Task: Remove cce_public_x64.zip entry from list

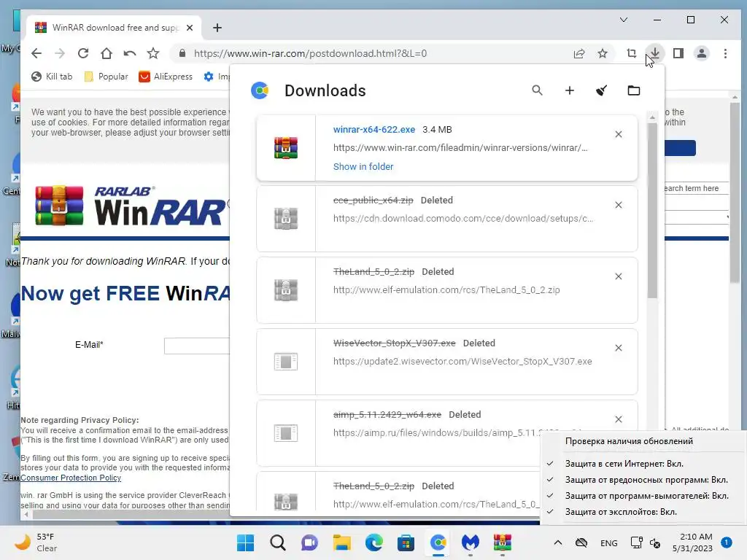Action: tap(619, 205)
